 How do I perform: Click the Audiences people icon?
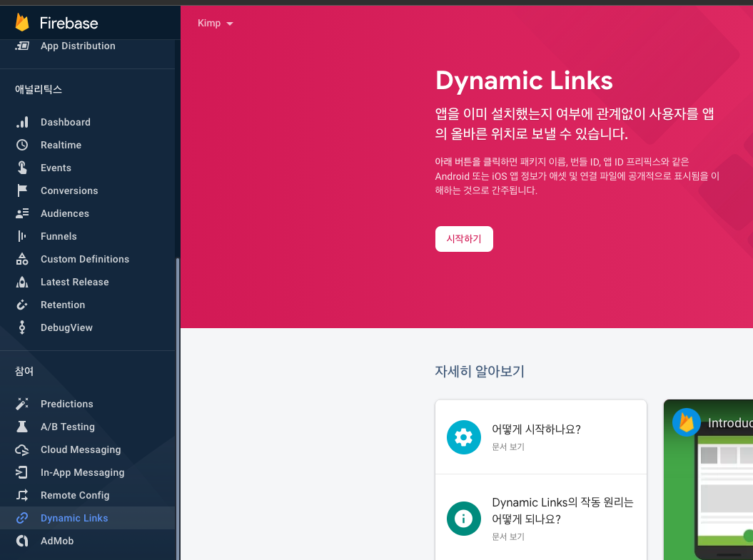[22, 213]
